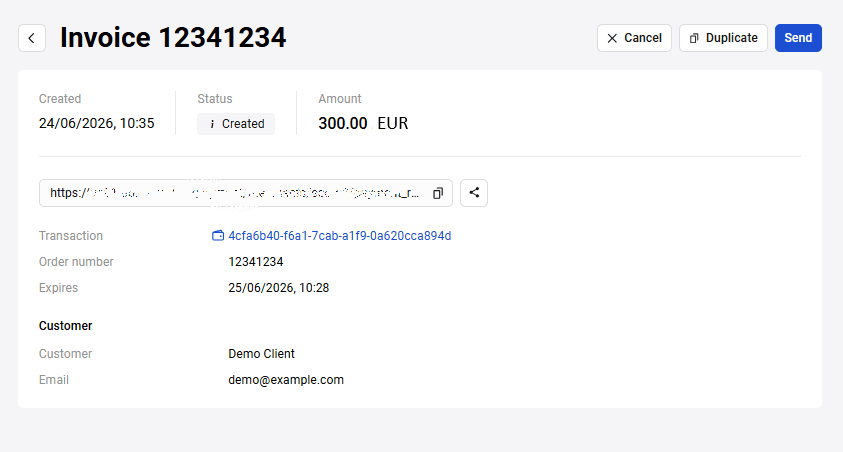
Task: Click the expiry date 25/06/2026, 10:28
Action: pyautogui.click(x=278, y=288)
